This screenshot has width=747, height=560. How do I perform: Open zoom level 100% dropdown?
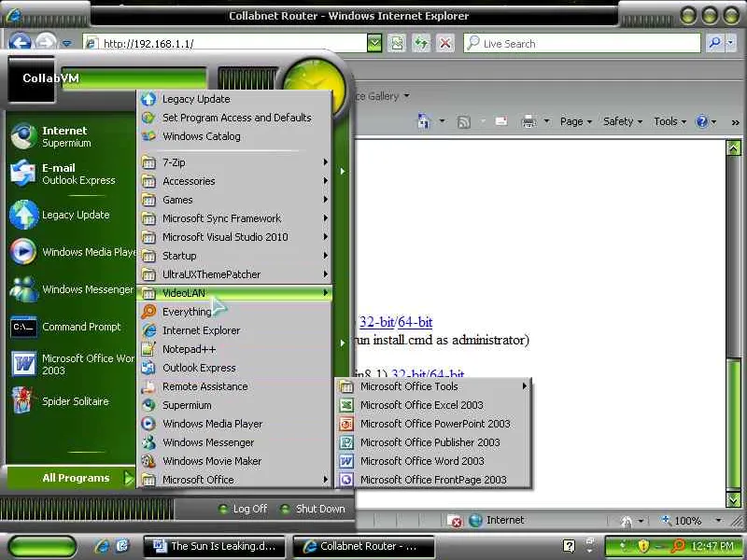(718, 521)
